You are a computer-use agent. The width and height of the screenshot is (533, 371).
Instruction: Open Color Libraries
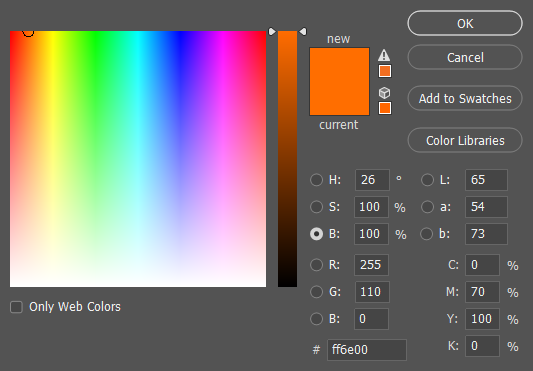(465, 140)
